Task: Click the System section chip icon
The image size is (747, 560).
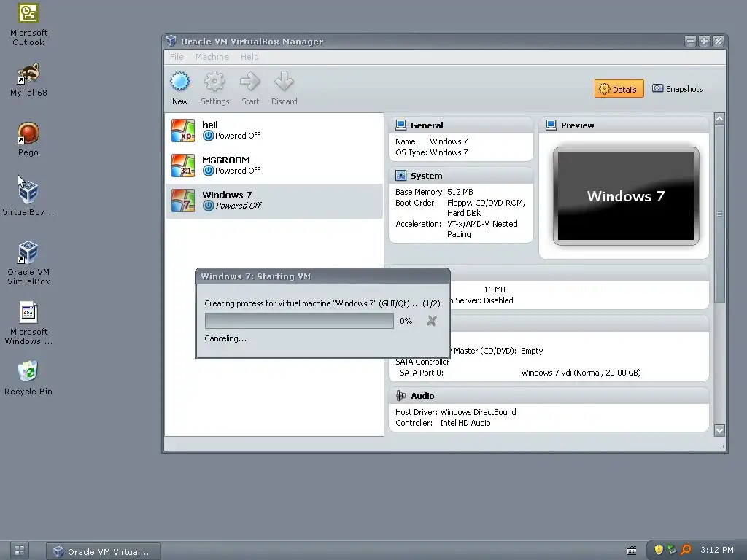Action: [x=400, y=175]
